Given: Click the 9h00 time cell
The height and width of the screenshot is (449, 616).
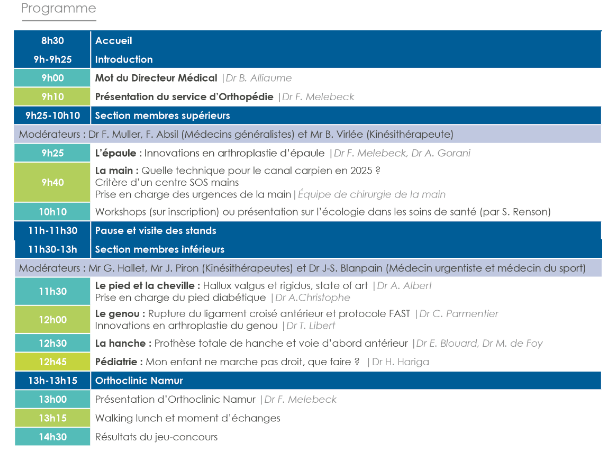Looking at the screenshot, I should coord(52,78).
